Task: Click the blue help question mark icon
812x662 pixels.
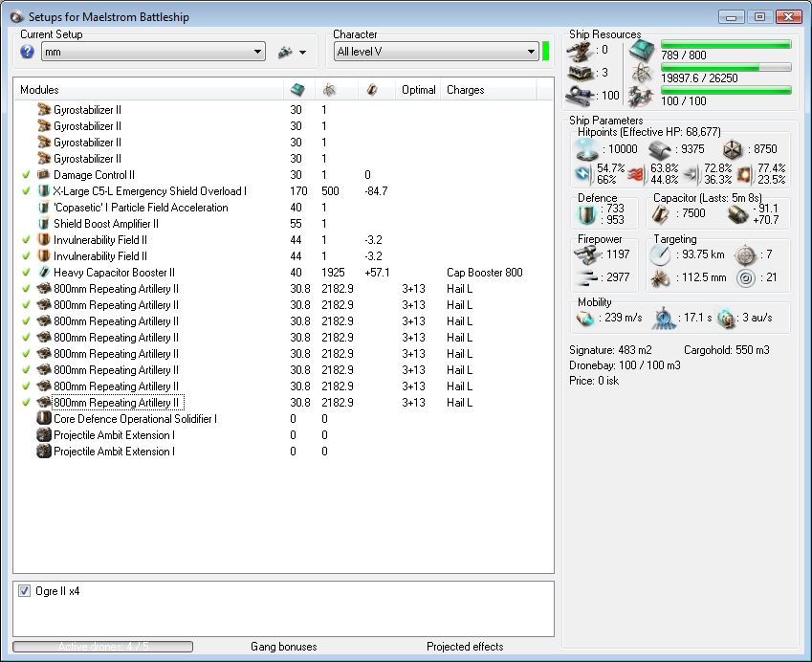Action: pyautogui.click(x=27, y=52)
